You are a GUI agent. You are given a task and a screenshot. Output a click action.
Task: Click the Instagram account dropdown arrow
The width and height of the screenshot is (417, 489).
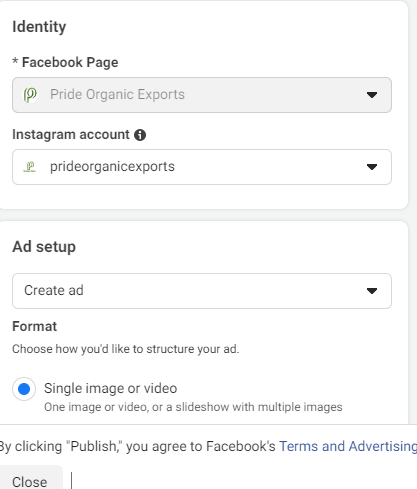pyautogui.click(x=372, y=167)
